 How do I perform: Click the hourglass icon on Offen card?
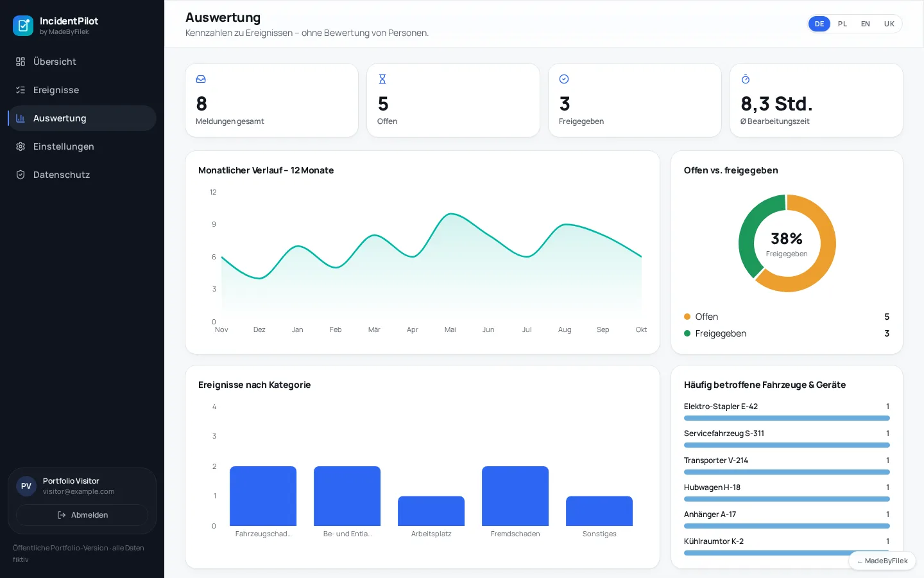pos(382,79)
